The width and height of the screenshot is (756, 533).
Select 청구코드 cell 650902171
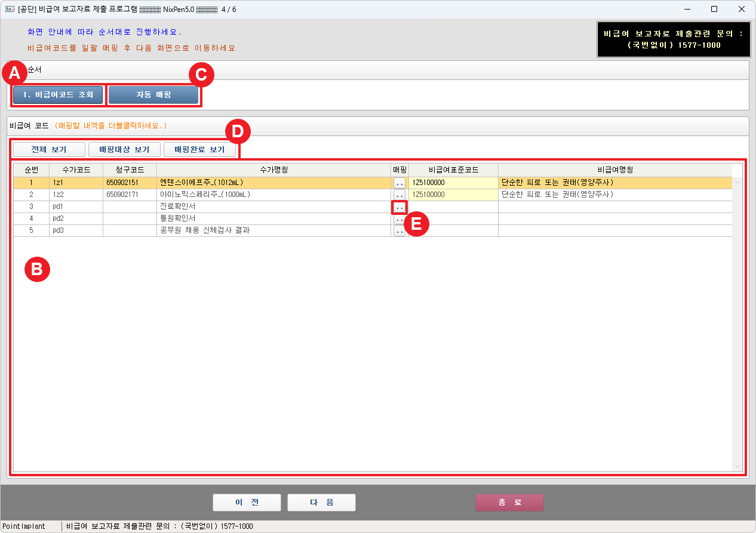pos(130,195)
